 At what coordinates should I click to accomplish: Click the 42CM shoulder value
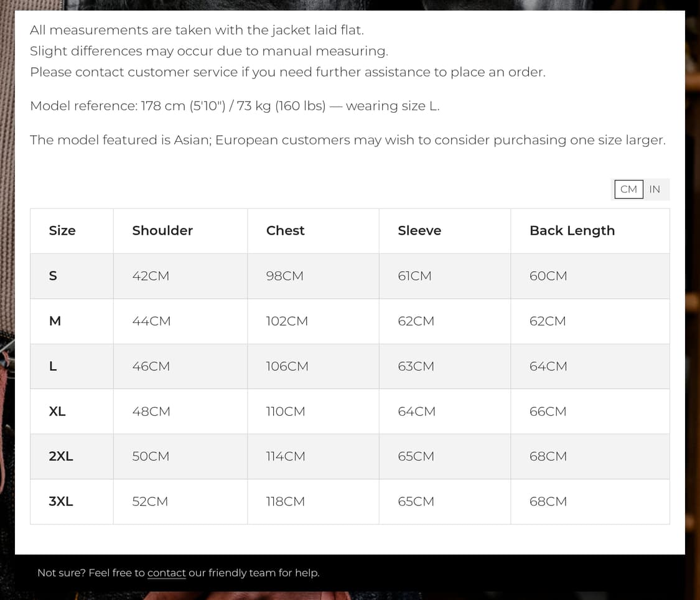coord(151,276)
